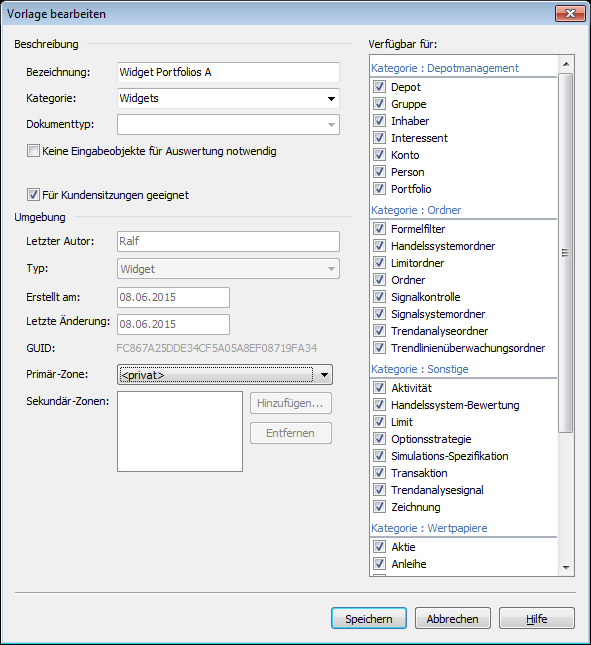Toggle the Portfolio checkbox
Screen dimensions: 591x645
tap(379, 189)
